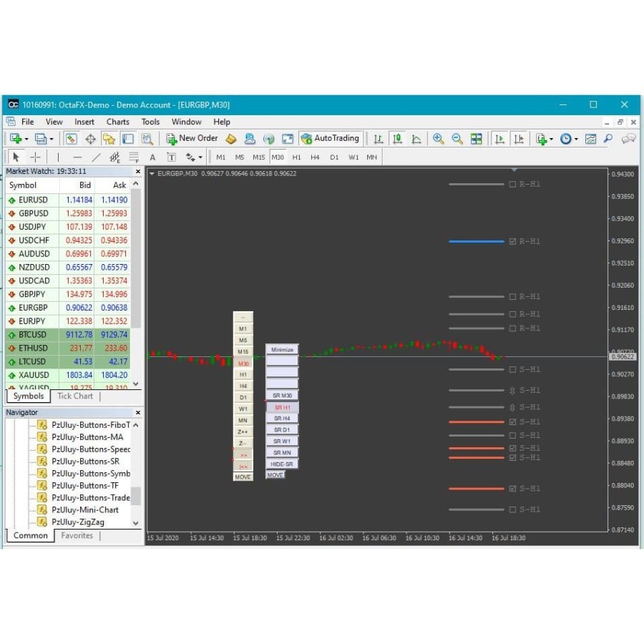Screen dimensions: 644x644
Task: Show the Terminal panel icon
Action: pyautogui.click(x=128, y=139)
